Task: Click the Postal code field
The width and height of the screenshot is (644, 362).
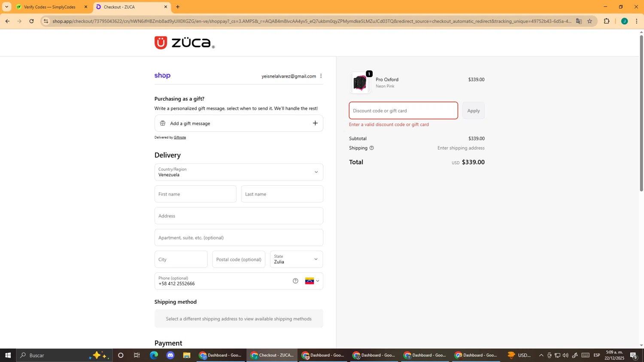Action: pyautogui.click(x=239, y=259)
